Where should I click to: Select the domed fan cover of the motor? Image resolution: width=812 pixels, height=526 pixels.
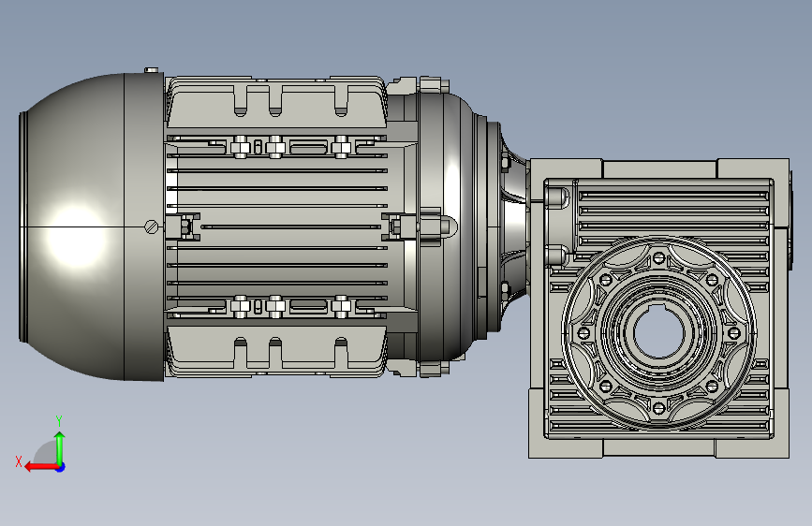point(91,226)
